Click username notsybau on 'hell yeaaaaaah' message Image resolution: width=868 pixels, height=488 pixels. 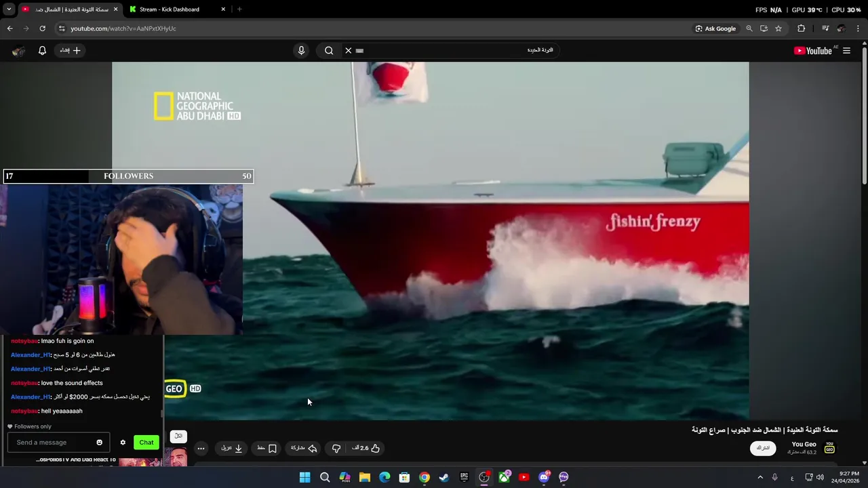coord(24,411)
